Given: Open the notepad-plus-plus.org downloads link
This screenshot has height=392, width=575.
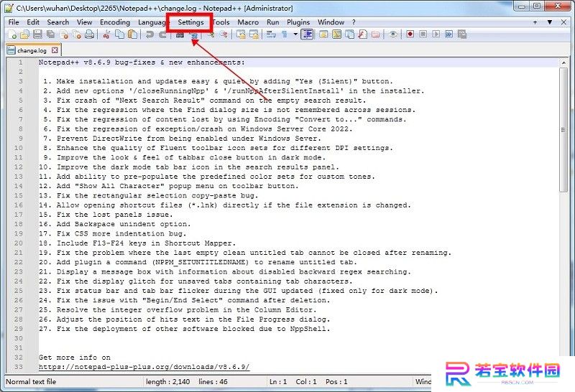Looking at the screenshot, I should [x=144, y=367].
